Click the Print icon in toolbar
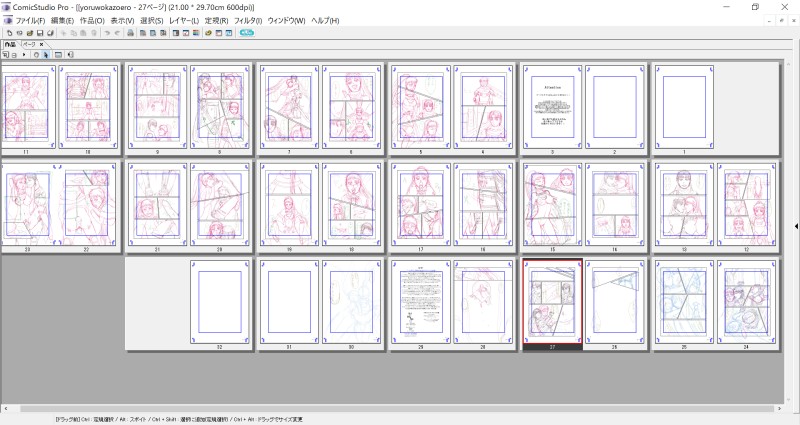 131,33
